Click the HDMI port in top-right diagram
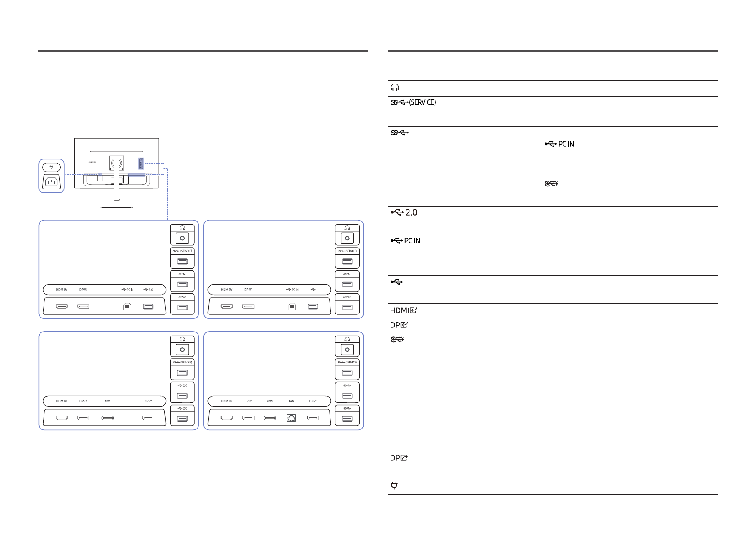 tap(227, 307)
